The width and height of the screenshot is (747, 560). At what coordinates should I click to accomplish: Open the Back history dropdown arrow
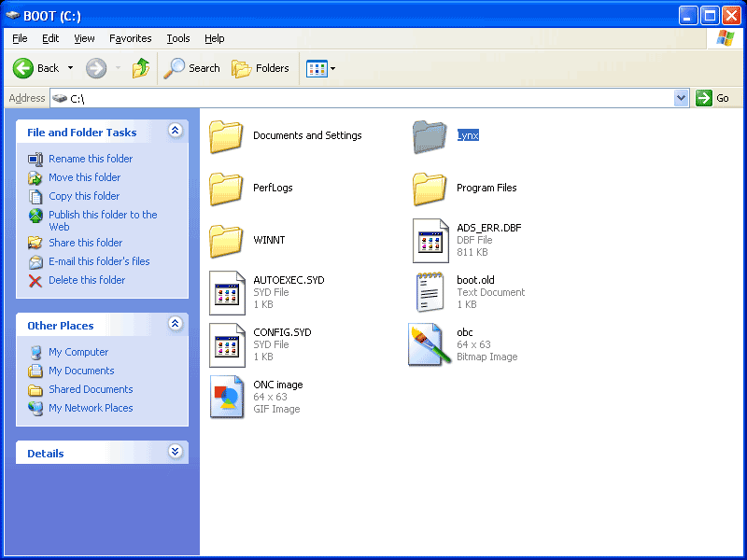[70, 68]
